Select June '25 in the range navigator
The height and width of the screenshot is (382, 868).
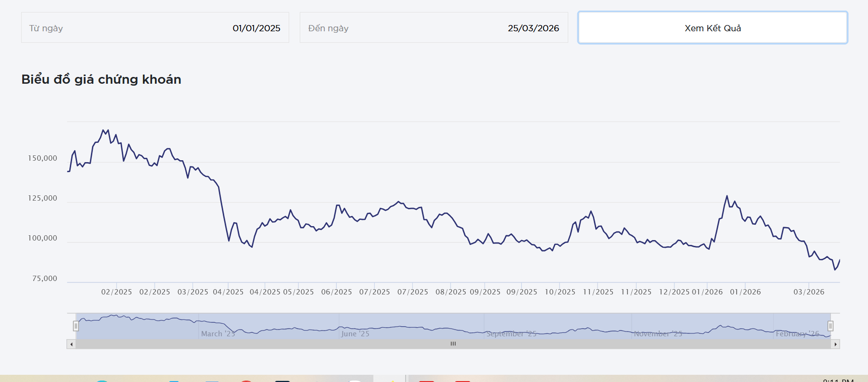355,333
